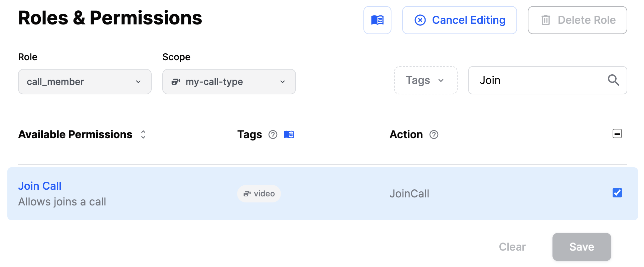The image size is (644, 267).
Task: Click the select-all checkbox in the header row
Action: tap(617, 133)
